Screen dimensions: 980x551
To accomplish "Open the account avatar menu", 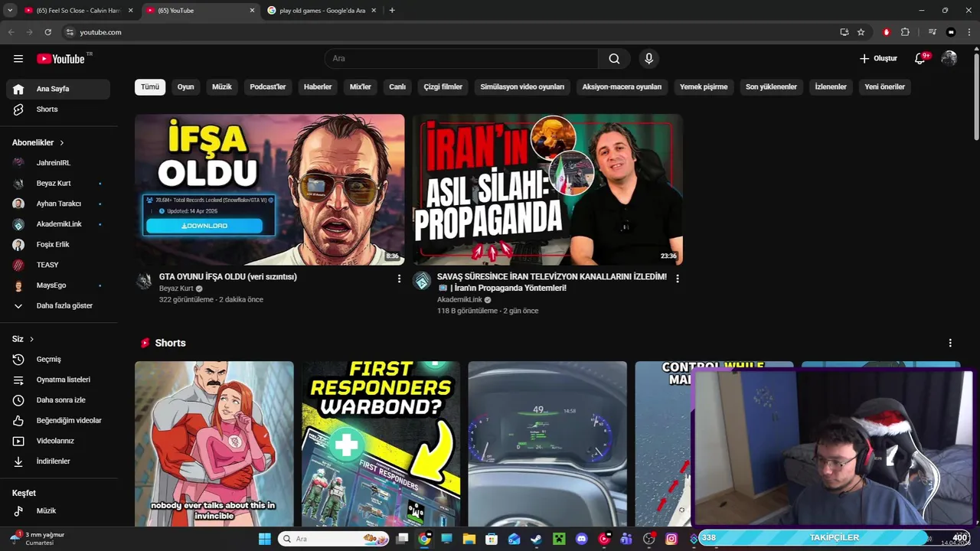I will click(x=949, y=58).
